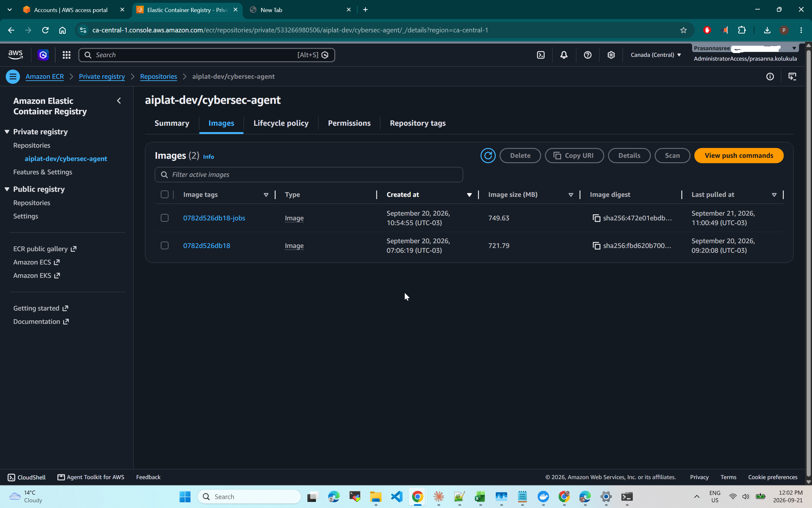
Task: Click View push commands button
Action: (x=739, y=156)
